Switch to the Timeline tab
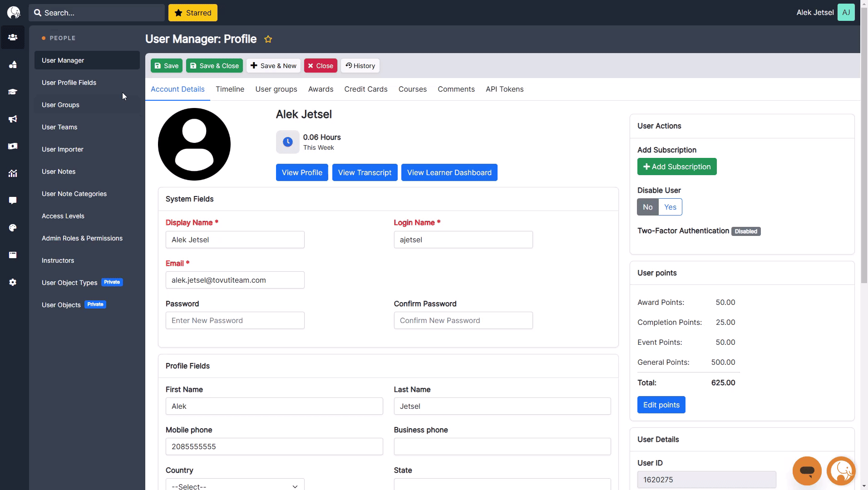 pyautogui.click(x=230, y=89)
